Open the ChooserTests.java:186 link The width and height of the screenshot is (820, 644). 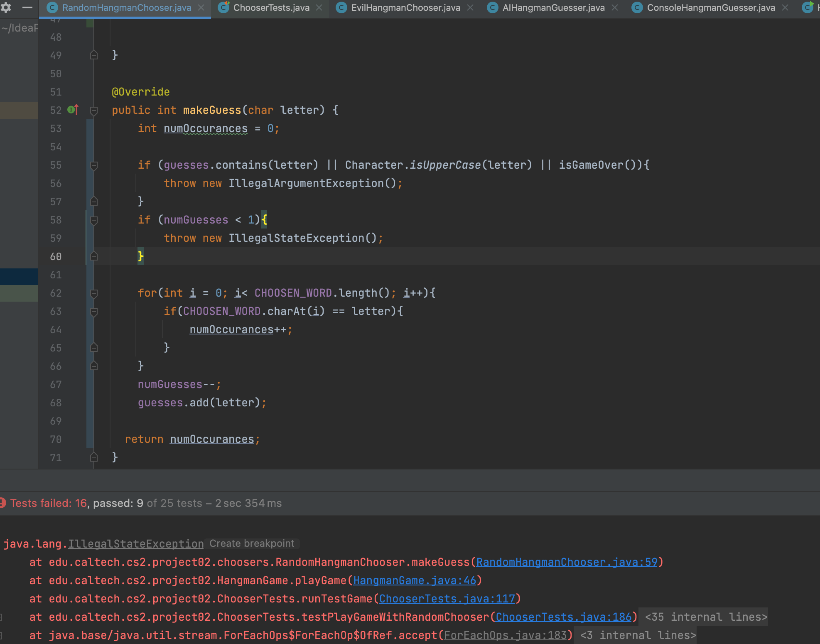click(x=563, y=617)
